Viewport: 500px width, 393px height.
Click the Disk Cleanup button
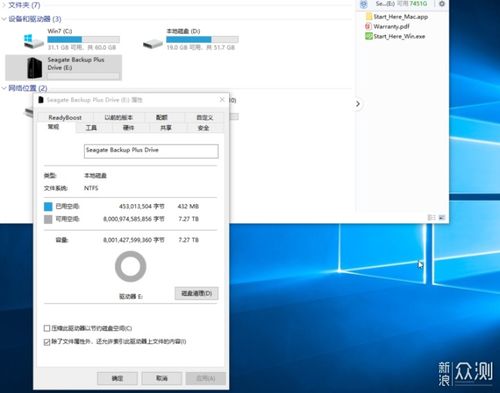pyautogui.click(x=197, y=293)
